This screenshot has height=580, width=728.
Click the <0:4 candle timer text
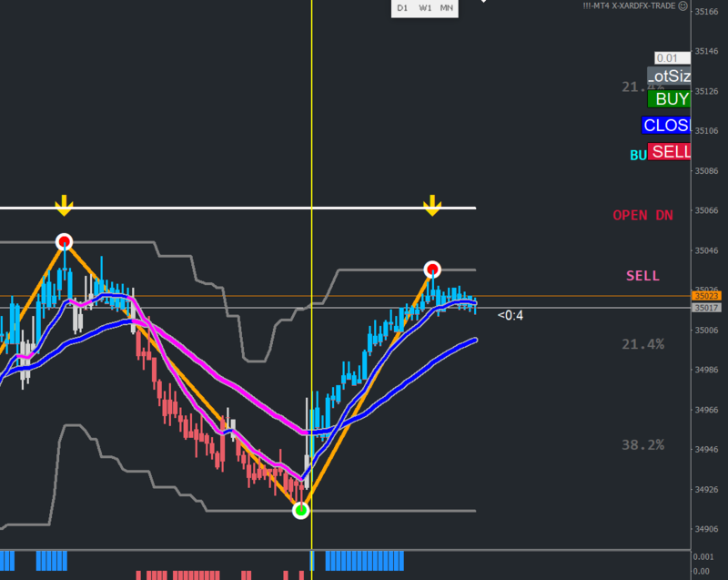(510, 315)
